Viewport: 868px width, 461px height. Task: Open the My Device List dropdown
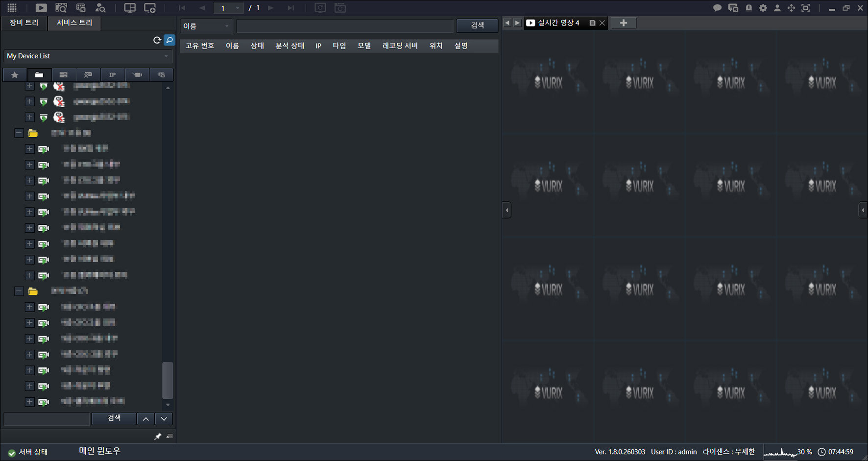(88, 56)
